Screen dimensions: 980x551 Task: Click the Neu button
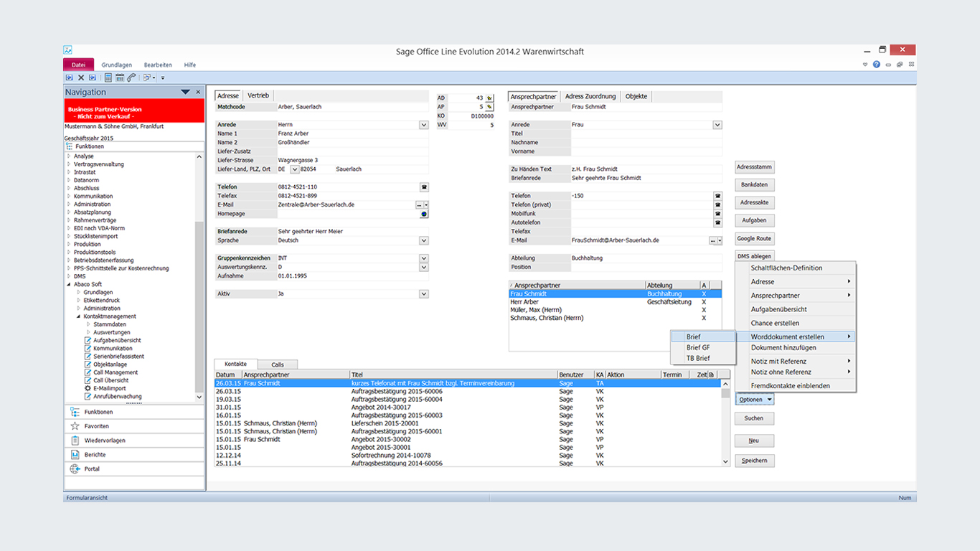(x=755, y=441)
